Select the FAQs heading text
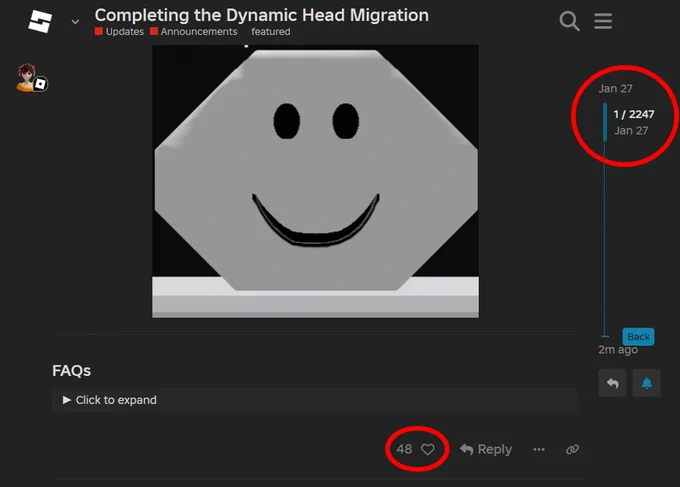This screenshot has height=487, width=680. pos(72,371)
